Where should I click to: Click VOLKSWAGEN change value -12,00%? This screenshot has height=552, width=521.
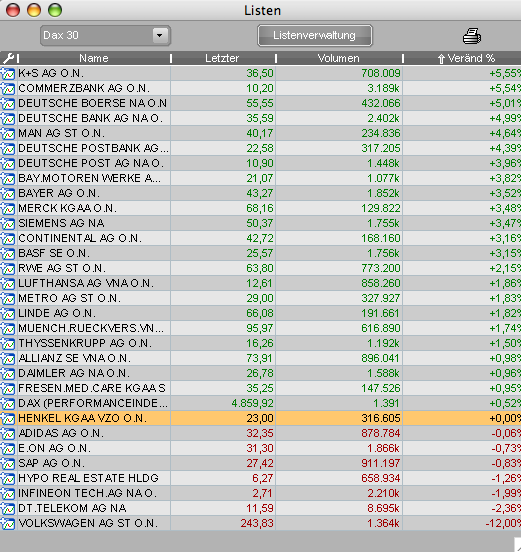click(503, 523)
